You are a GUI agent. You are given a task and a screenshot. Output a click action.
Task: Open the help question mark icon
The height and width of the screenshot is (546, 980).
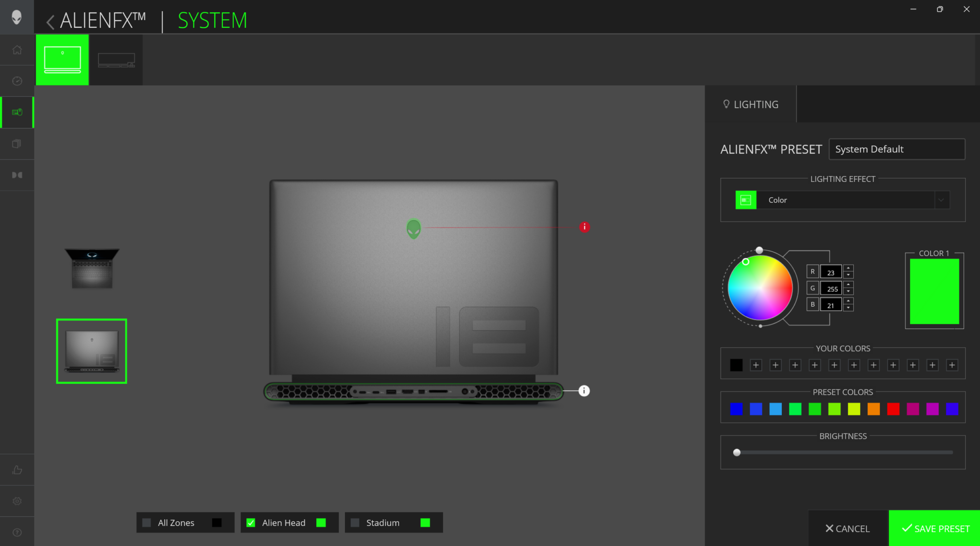tap(17, 532)
